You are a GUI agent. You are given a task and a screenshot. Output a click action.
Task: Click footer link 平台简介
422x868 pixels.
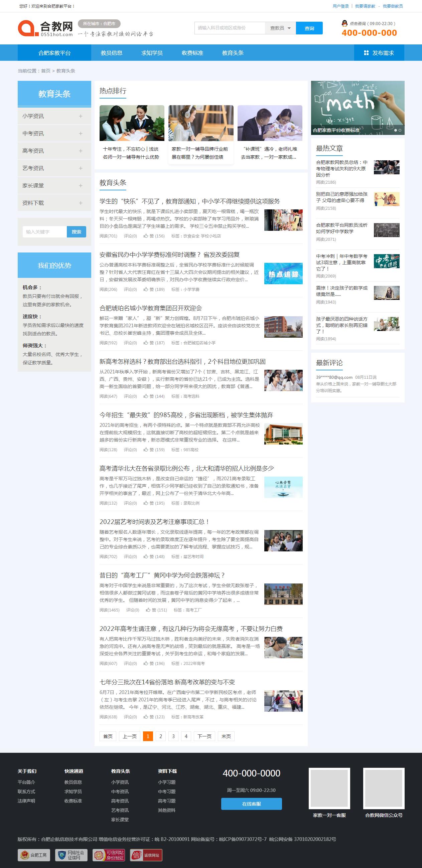tap(26, 782)
